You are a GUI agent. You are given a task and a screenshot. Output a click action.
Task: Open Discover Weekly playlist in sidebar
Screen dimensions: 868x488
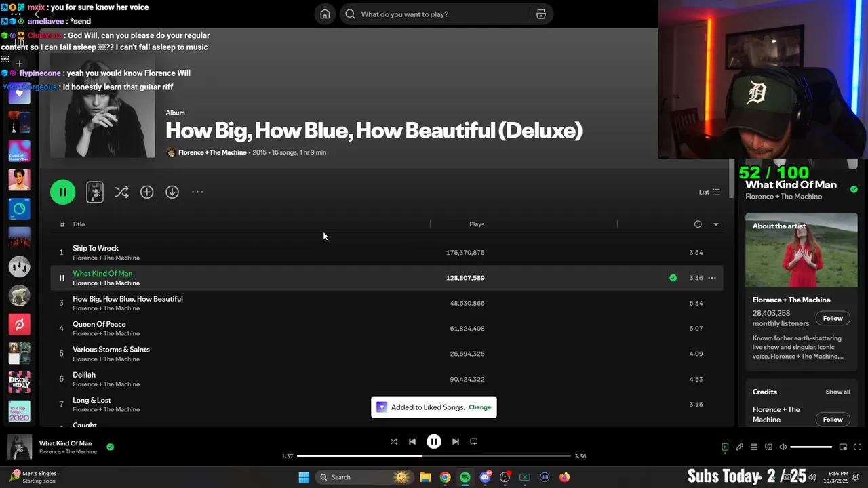coord(19,382)
